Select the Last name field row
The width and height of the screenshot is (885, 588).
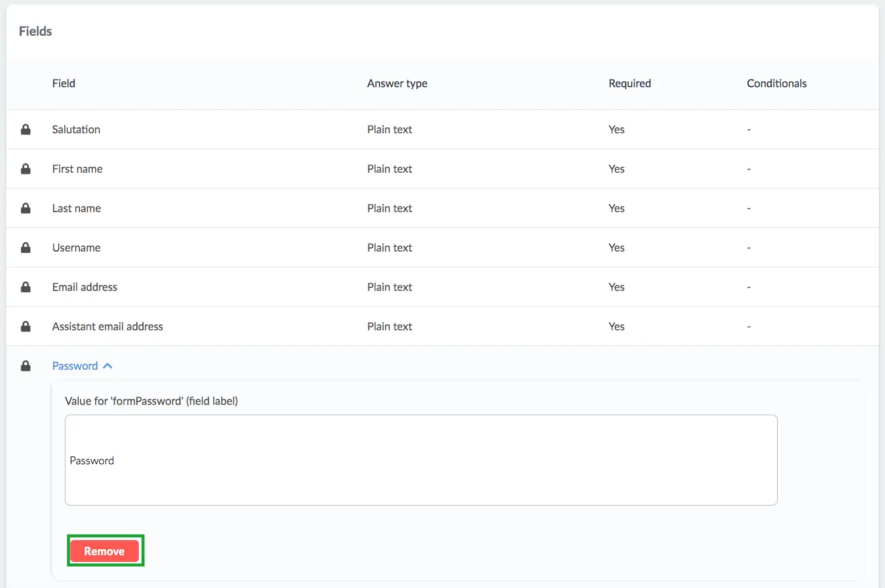click(442, 208)
